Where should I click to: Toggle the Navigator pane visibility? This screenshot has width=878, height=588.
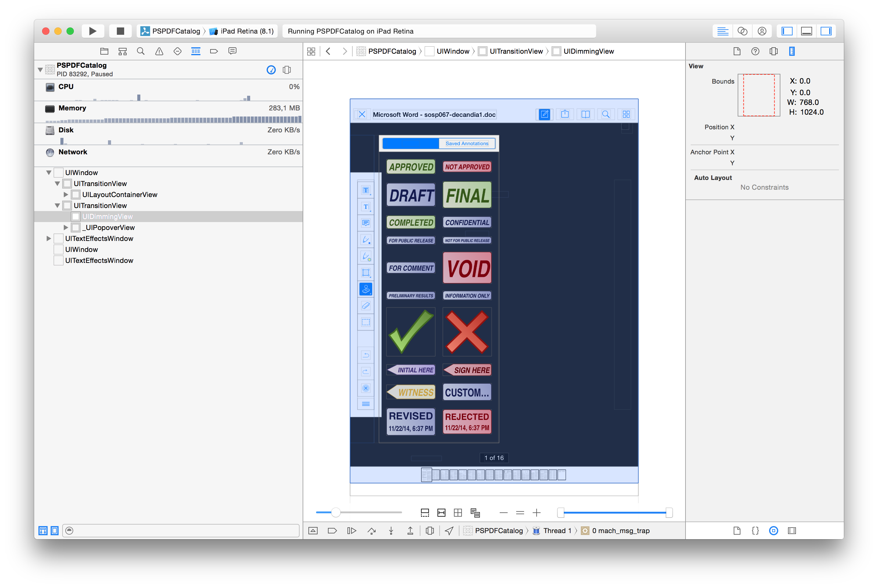(787, 31)
